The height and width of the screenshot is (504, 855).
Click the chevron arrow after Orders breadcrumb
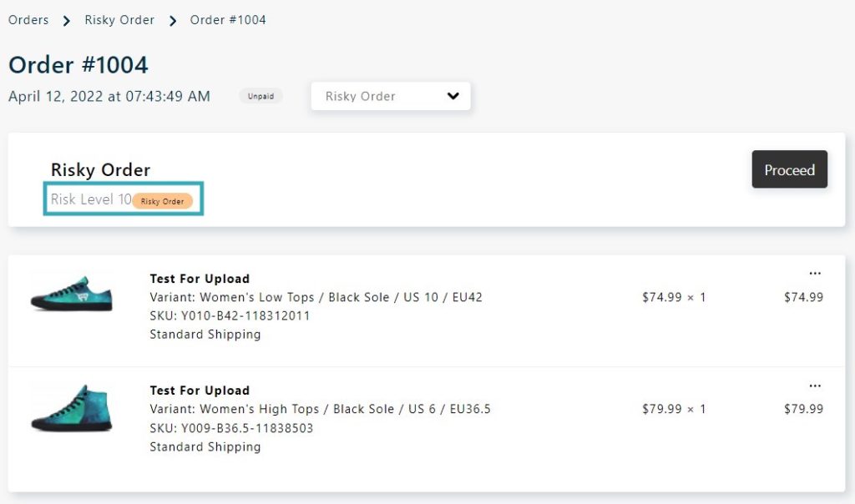[67, 21]
